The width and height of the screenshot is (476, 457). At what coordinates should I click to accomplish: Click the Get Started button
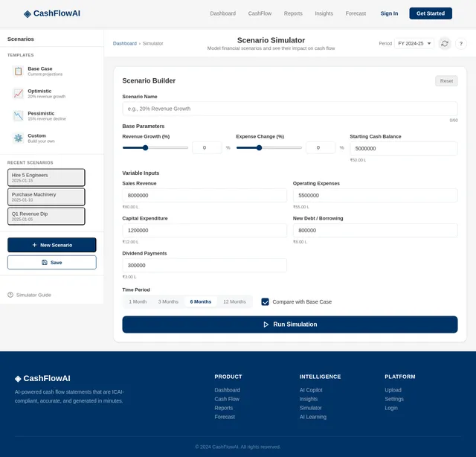pos(431,13)
